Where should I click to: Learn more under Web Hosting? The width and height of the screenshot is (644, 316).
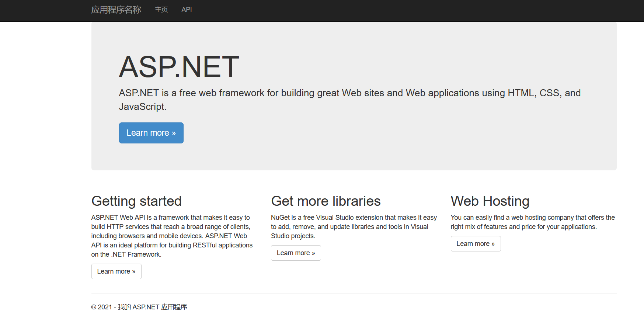coord(476,244)
